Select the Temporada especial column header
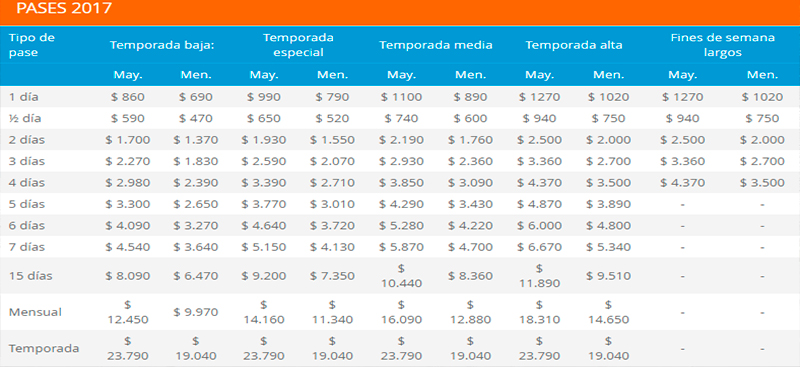The image size is (800, 367). click(x=298, y=45)
